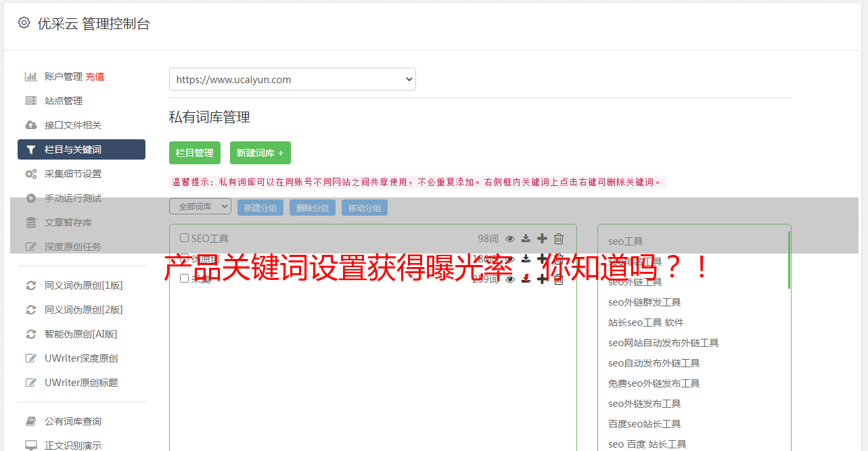This screenshot has width=868, height=451.
Task: Click the refresh icon for 智能伪原创[AI版]
Action: point(31,334)
